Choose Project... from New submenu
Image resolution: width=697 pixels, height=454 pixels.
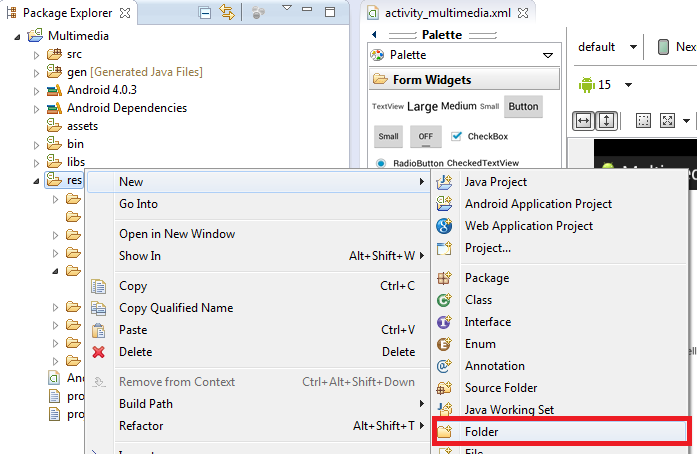(560, 248)
